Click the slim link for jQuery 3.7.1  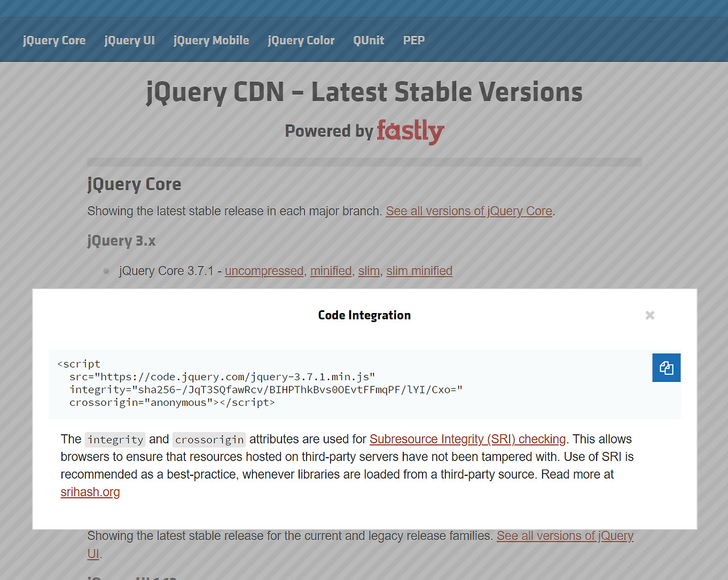369,271
